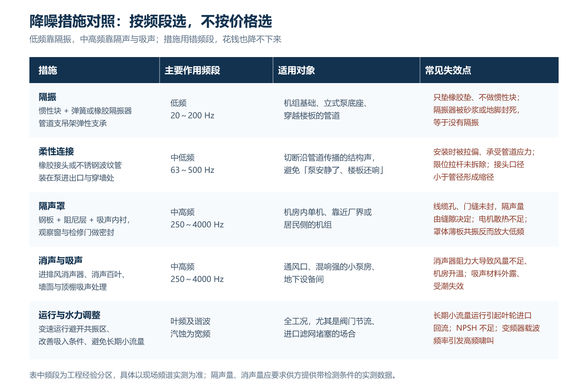
Task: Click the text 机房内单机、靠近厂界或
Action: pyautogui.click(x=328, y=212)
